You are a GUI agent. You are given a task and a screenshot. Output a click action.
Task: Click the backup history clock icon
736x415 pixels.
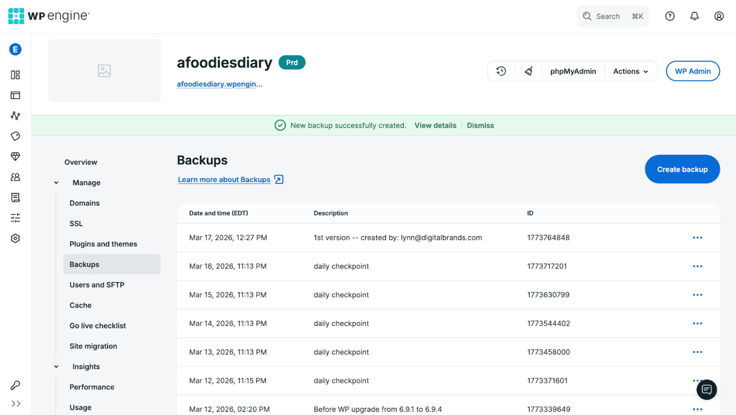[x=501, y=71]
